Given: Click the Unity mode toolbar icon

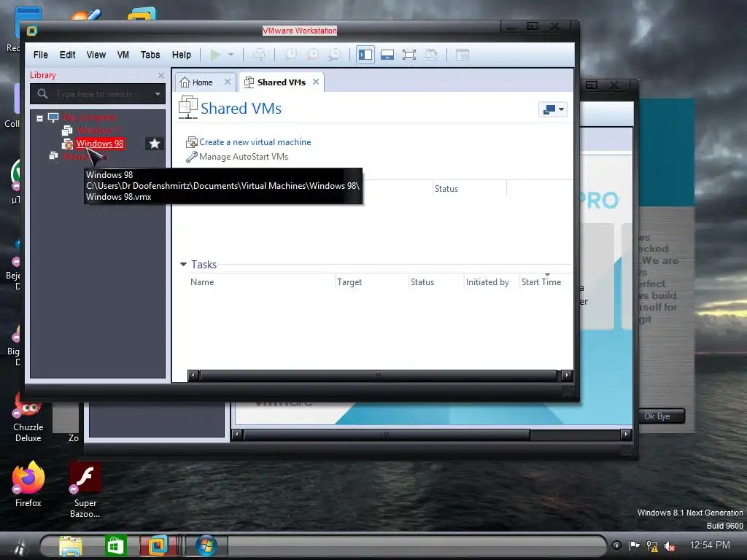Looking at the screenshot, I should pyautogui.click(x=431, y=55).
